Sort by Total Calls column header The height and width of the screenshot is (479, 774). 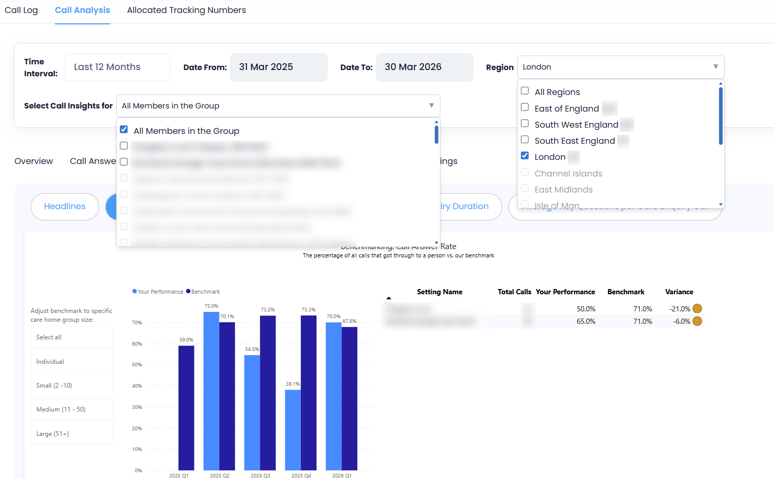[514, 292]
